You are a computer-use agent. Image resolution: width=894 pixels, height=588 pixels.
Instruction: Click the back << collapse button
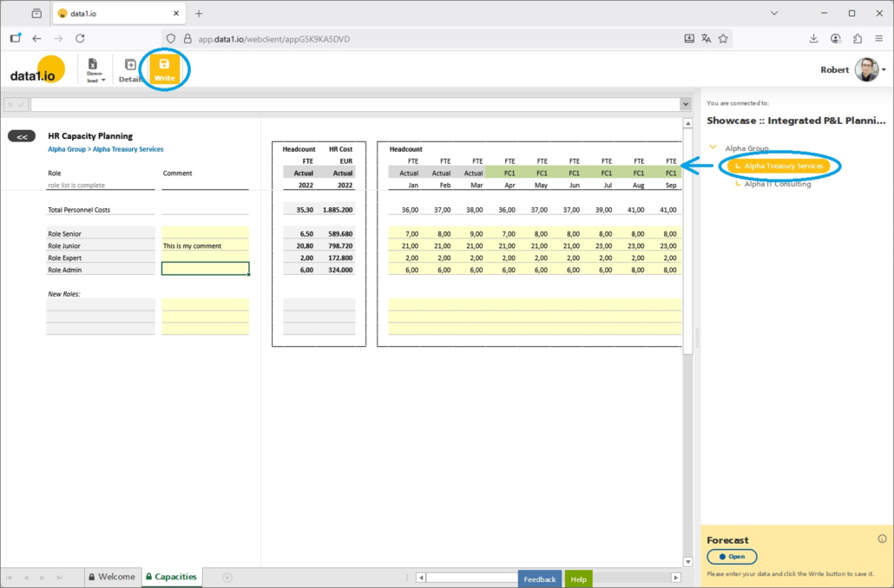[x=22, y=136]
